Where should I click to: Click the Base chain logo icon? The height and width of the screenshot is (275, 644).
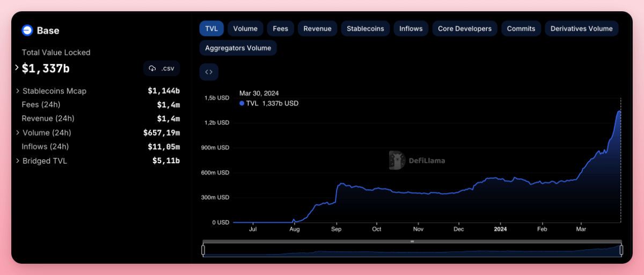click(27, 31)
